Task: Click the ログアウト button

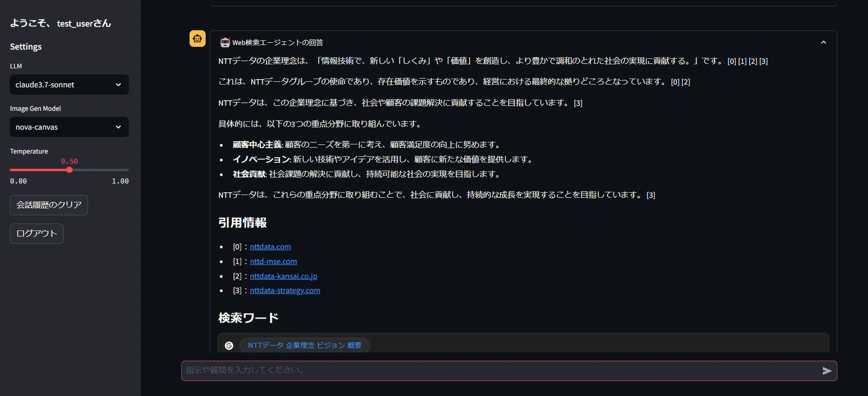Action: click(37, 233)
